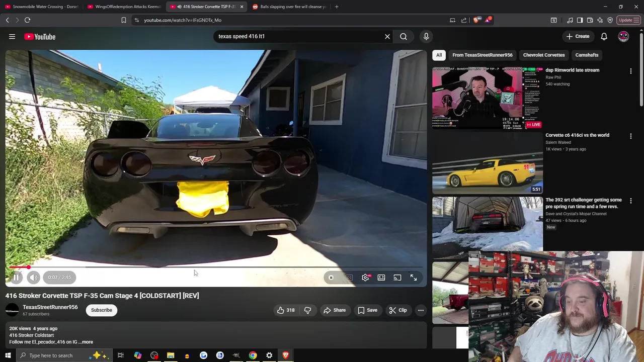
Task: Subscribe to TexasStreetRunner956
Action: 102,310
